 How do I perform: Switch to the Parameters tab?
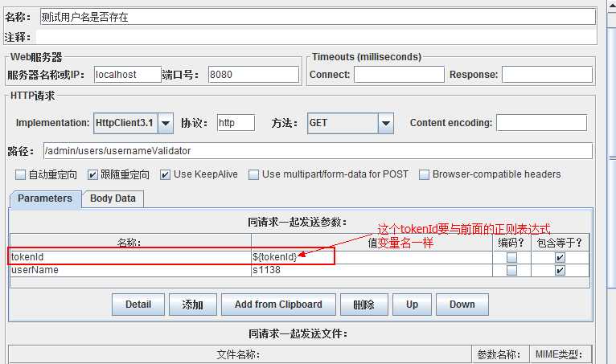point(45,198)
